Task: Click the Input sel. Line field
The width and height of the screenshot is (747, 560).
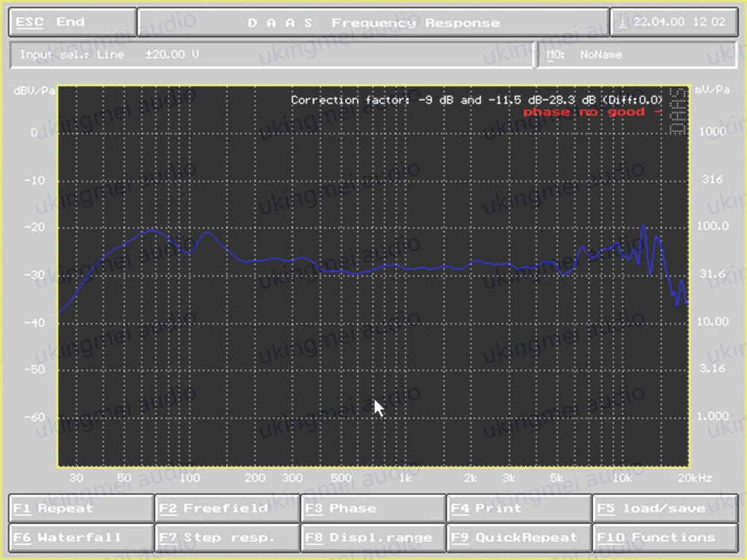Action: tap(272, 55)
